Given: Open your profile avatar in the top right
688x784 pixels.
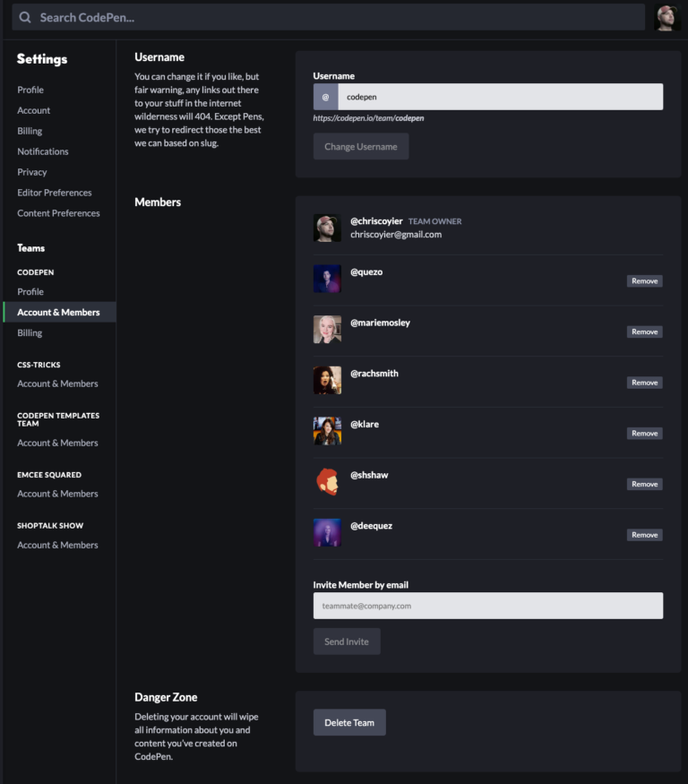Looking at the screenshot, I should (666, 16).
